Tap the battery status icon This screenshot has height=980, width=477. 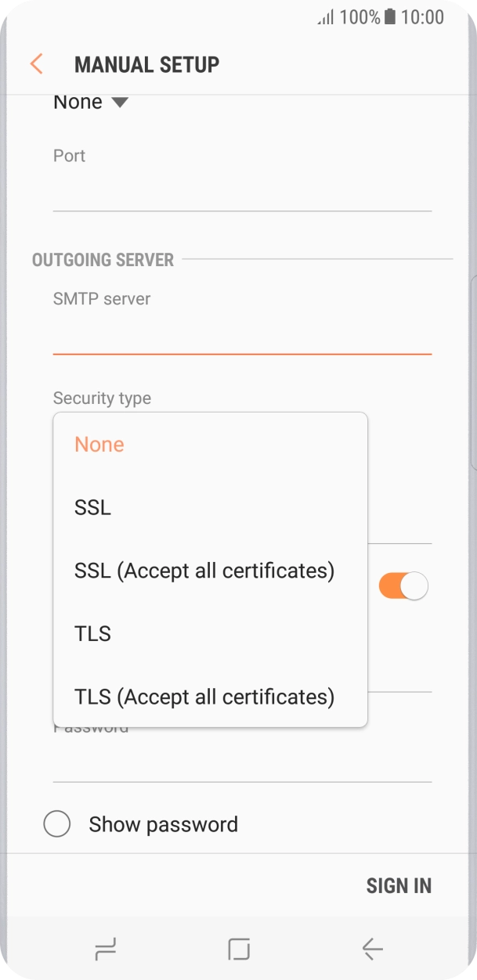[x=390, y=17]
